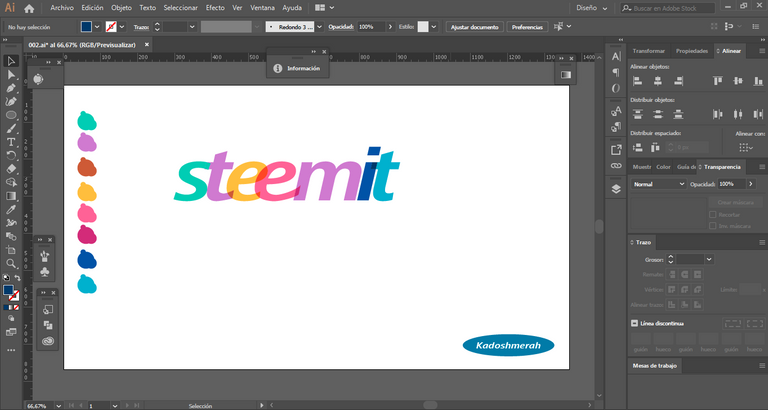The height and width of the screenshot is (410, 768).
Task: Activate the Type tool
Action: tap(11, 142)
